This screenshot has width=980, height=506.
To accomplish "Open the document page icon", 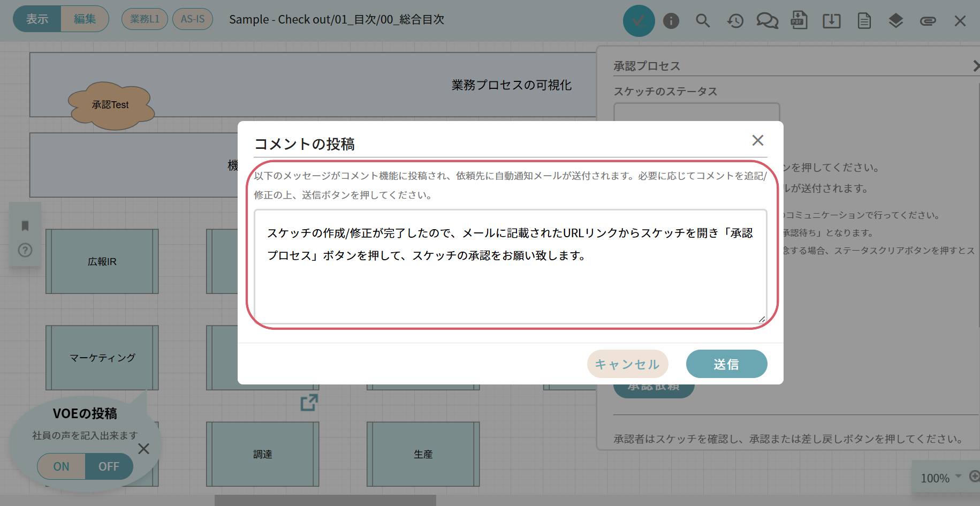I will tap(864, 21).
